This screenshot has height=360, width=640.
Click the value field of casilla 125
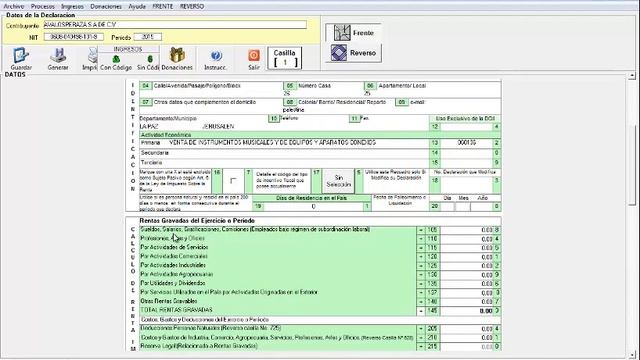click(x=467, y=266)
